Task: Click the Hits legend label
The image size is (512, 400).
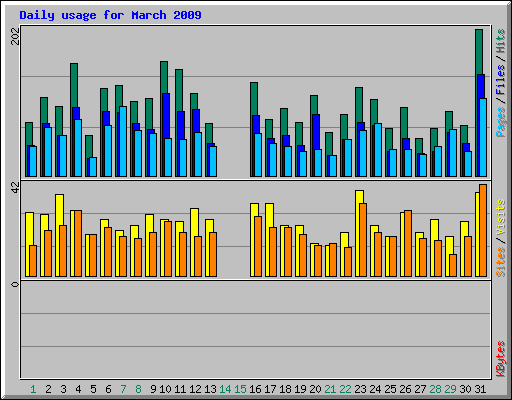Action: coord(500,41)
